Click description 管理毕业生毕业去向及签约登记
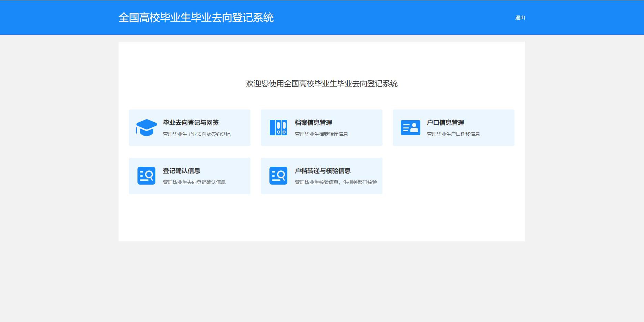The image size is (644, 322). pos(196,134)
